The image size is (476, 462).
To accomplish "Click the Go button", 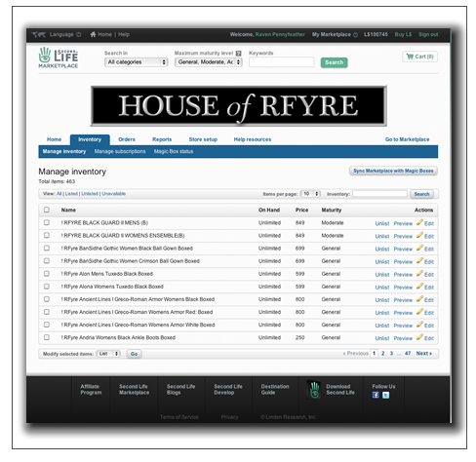I will pyautogui.click(x=134, y=354).
